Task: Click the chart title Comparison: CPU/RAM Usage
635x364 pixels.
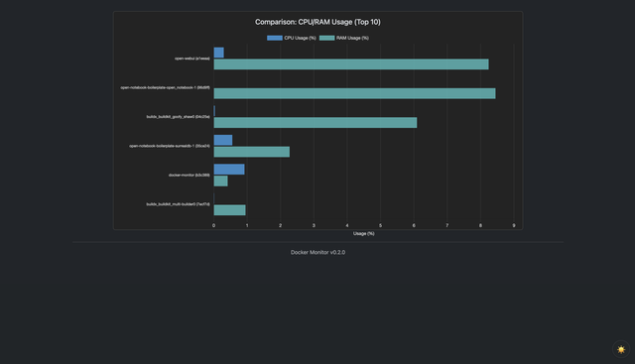Action: pyautogui.click(x=317, y=22)
